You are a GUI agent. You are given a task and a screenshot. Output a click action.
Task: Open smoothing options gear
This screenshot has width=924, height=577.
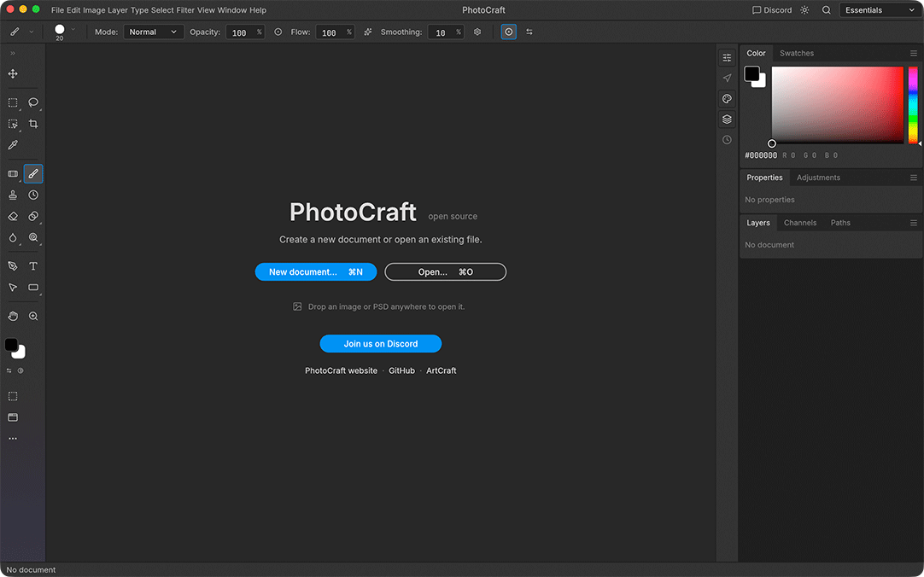point(477,32)
